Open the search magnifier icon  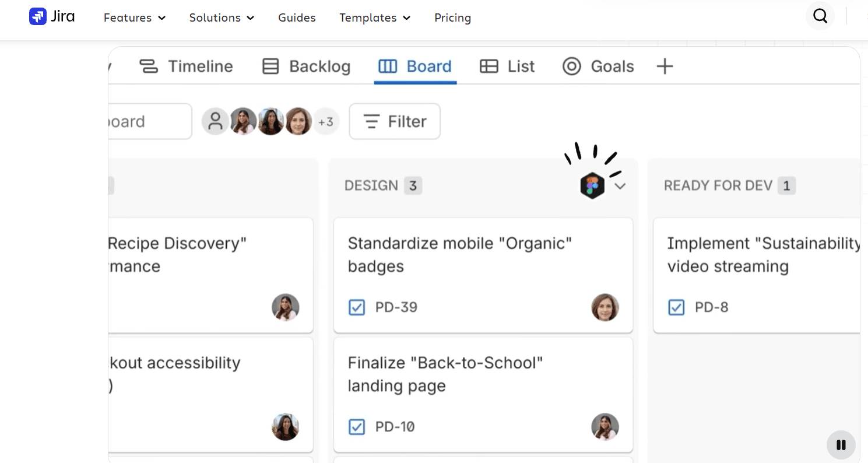pos(820,16)
